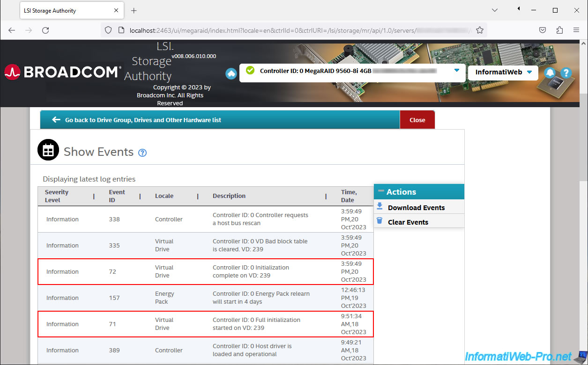Select Event ID 72 cell
588x365 pixels.
coord(112,272)
